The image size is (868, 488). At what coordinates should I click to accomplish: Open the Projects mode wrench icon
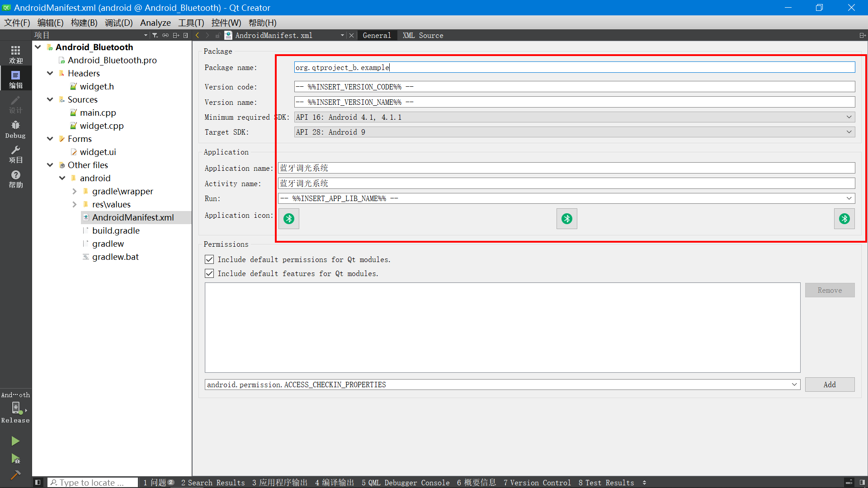15,154
